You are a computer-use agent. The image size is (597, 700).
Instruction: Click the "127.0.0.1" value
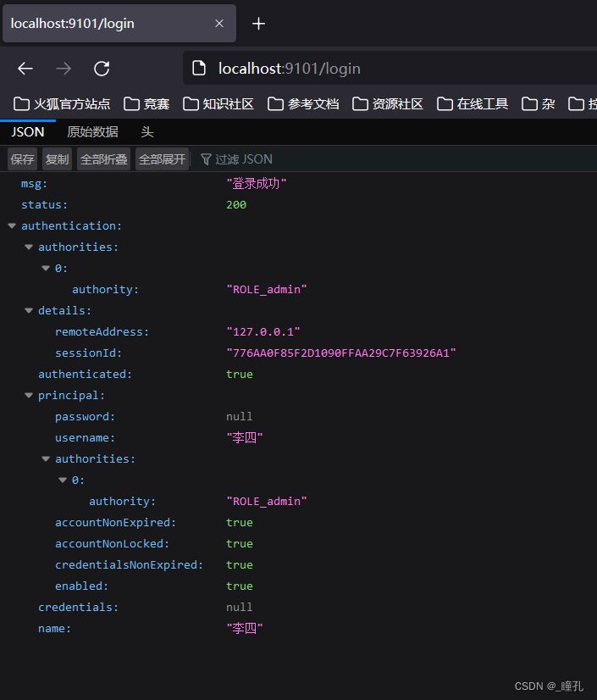pos(263,332)
